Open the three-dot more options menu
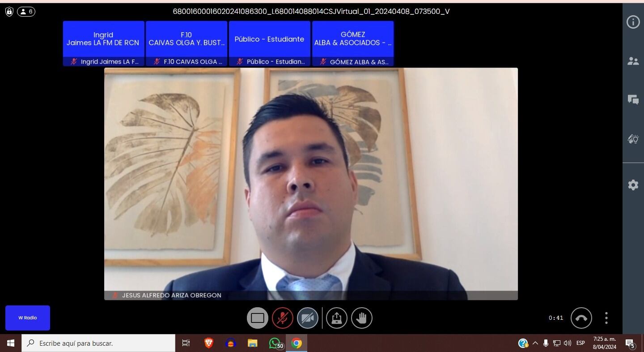This screenshot has width=644, height=352. pos(606,318)
